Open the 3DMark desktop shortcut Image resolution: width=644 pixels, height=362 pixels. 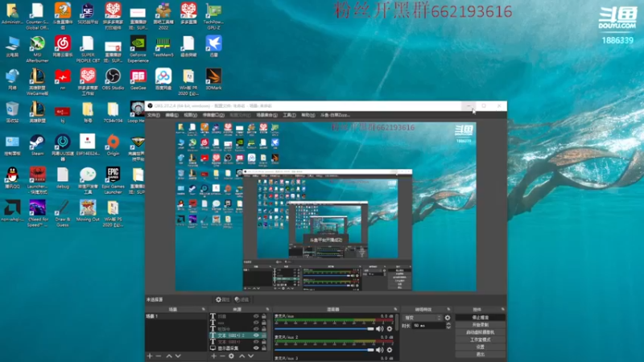[213, 79]
